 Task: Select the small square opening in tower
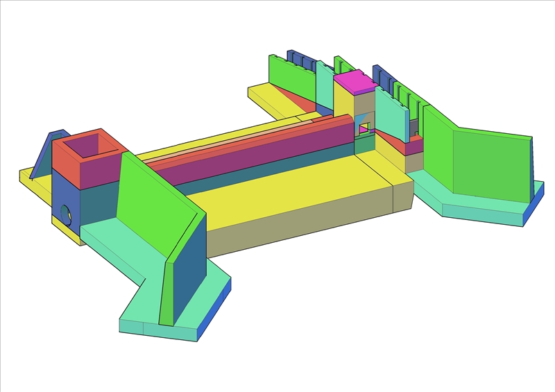pos(363,126)
